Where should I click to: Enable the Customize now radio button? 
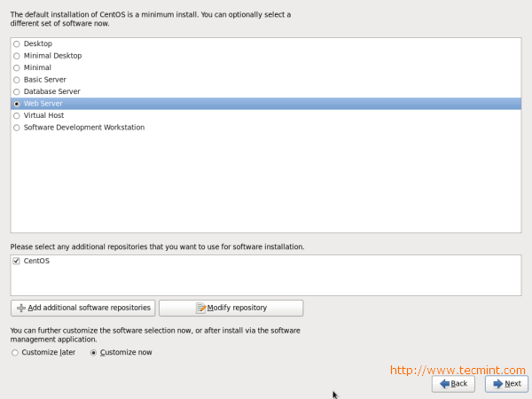point(93,352)
